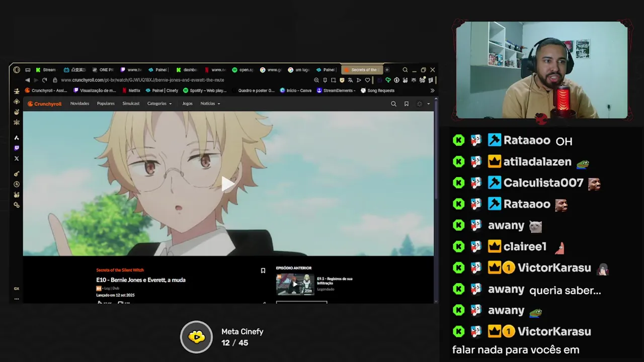Image resolution: width=644 pixels, height=362 pixels.
Task: Open the Novidades page
Action: coord(79,104)
